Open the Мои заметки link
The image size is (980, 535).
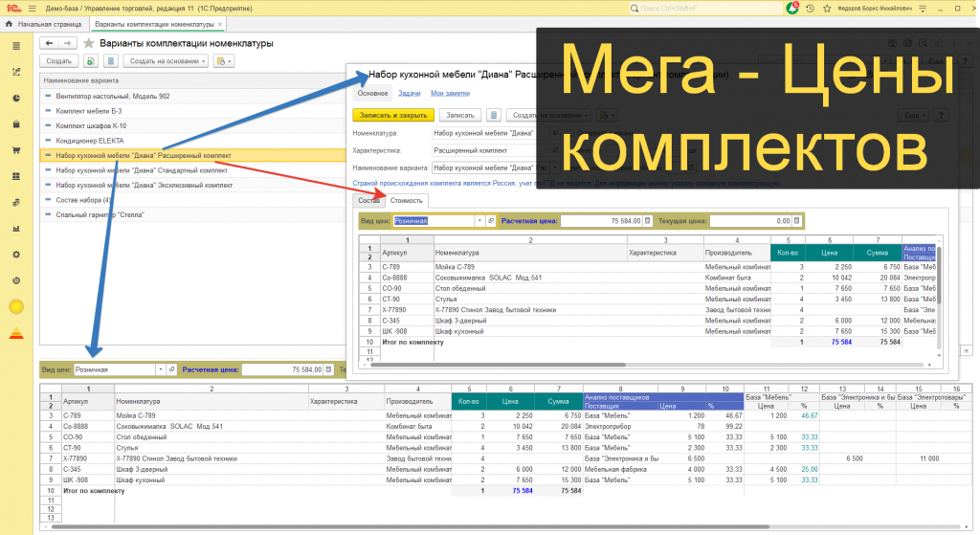[450, 93]
